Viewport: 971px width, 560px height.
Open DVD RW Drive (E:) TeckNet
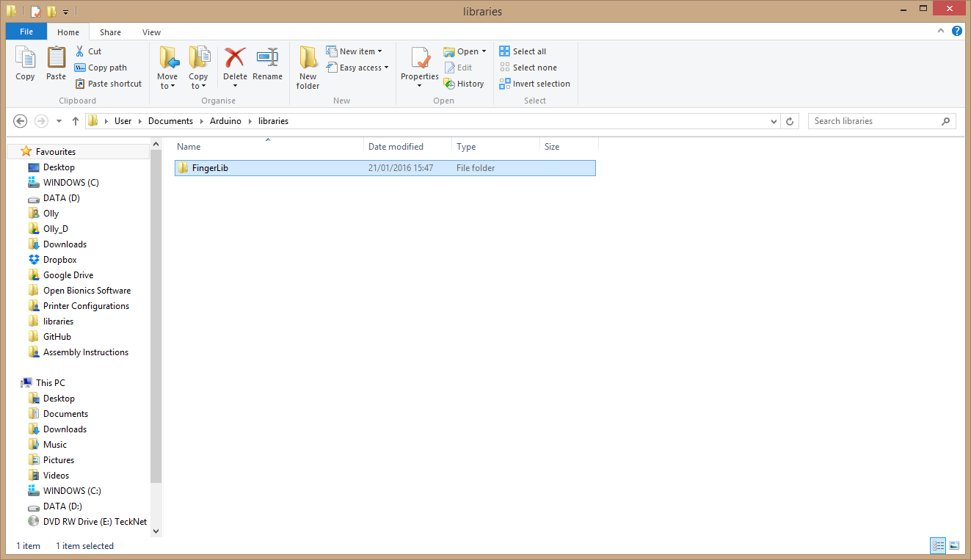(x=95, y=522)
